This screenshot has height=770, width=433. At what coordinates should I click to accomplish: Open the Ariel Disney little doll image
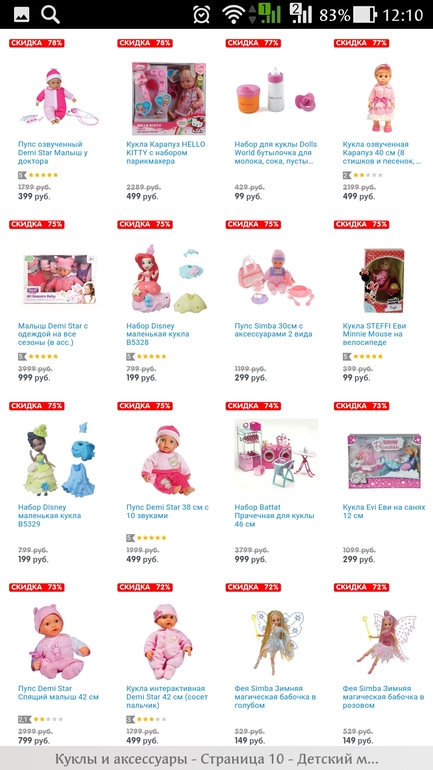pos(168,279)
